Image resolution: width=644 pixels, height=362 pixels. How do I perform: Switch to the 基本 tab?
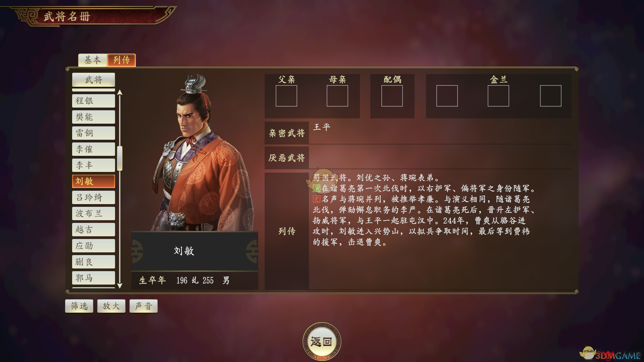pos(93,60)
